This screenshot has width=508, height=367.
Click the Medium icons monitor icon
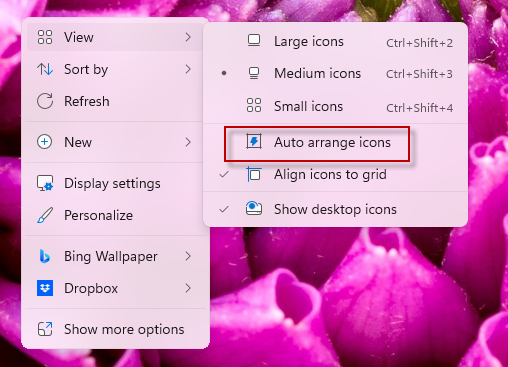pyautogui.click(x=254, y=73)
